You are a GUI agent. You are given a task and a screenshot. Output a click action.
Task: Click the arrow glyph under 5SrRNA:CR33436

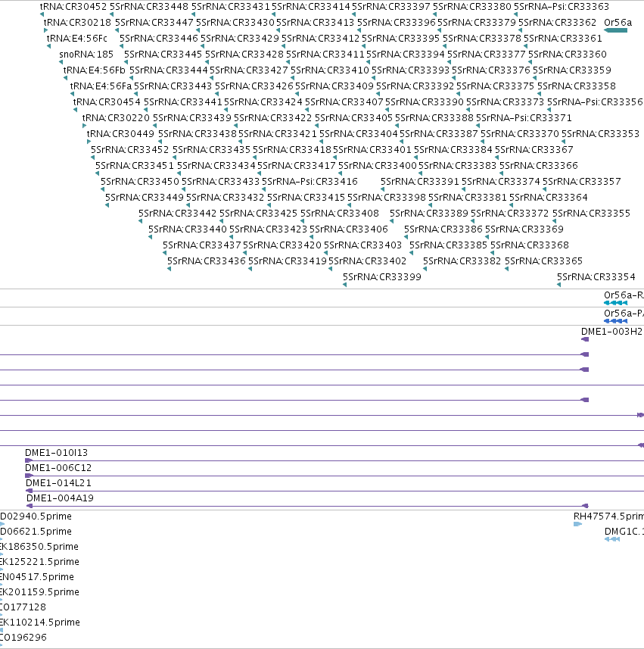pyautogui.click(x=170, y=269)
